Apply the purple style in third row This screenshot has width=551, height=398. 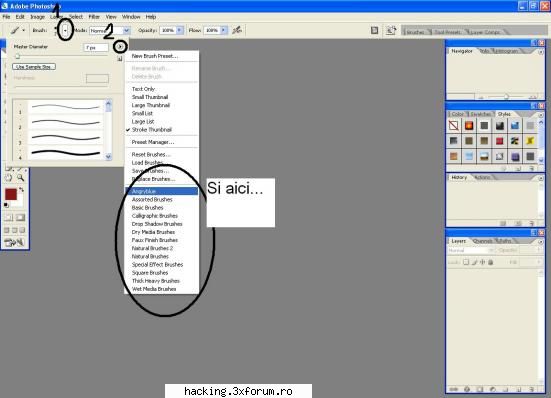pos(515,156)
